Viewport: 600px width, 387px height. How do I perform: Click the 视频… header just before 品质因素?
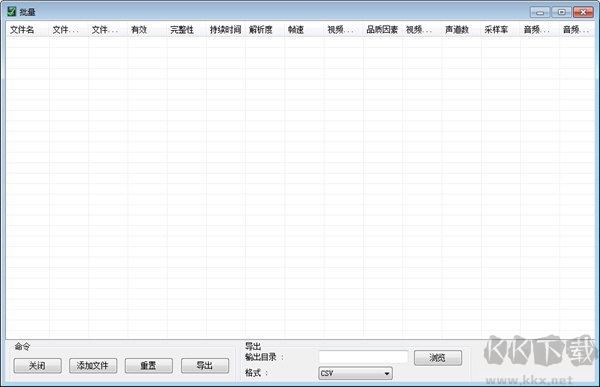click(344, 30)
